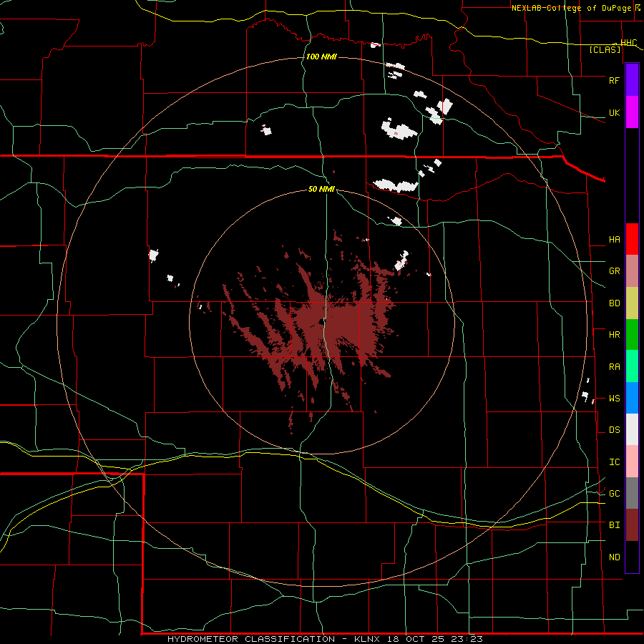
Task: Select the bright mint RA legend swatch
Action: tap(632, 366)
